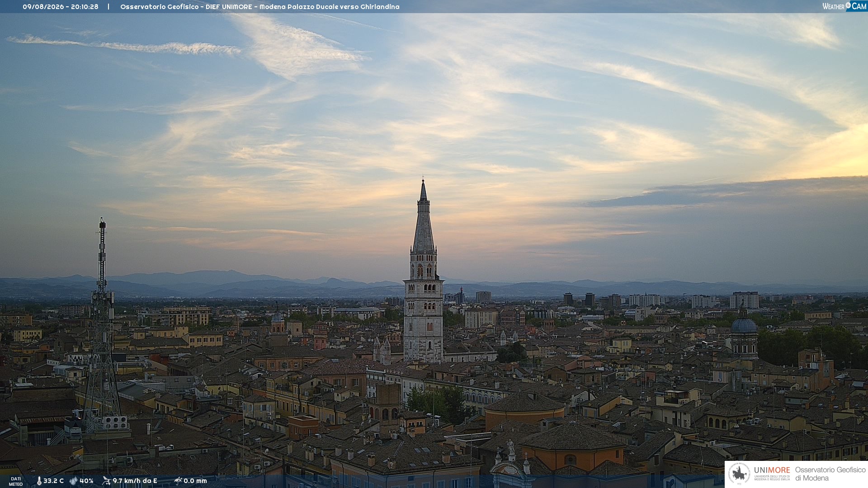868x488 pixels.
Task: Click the 33.2 C temperature reading
Action: point(53,481)
